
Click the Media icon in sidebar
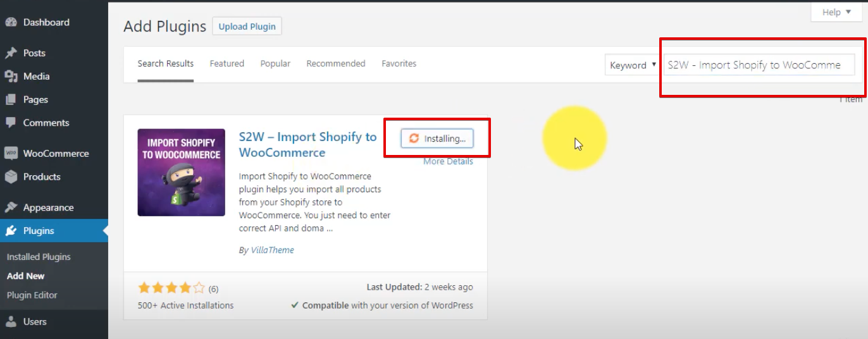(11, 76)
